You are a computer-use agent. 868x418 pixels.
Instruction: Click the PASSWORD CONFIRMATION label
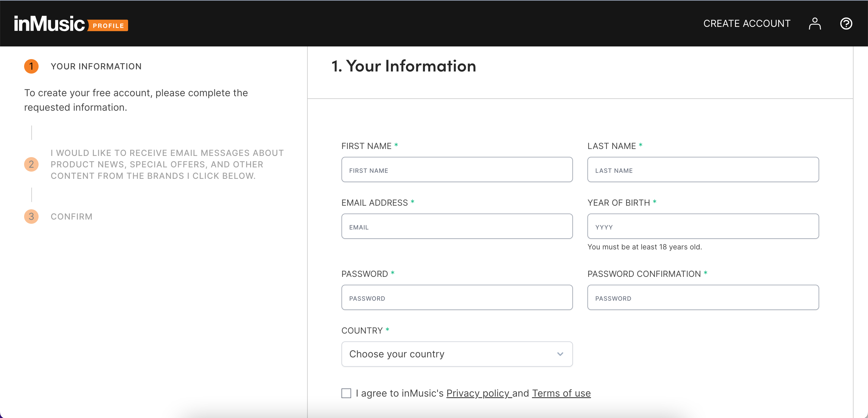click(x=644, y=274)
